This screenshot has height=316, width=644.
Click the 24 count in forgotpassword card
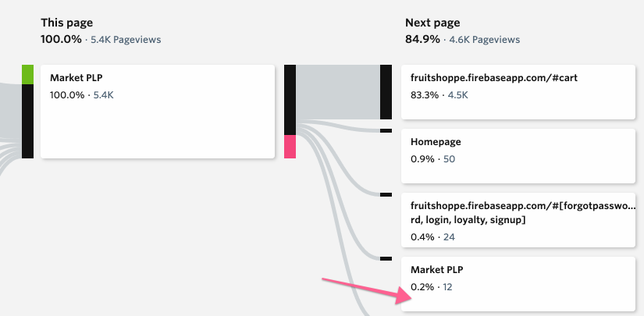pos(449,236)
